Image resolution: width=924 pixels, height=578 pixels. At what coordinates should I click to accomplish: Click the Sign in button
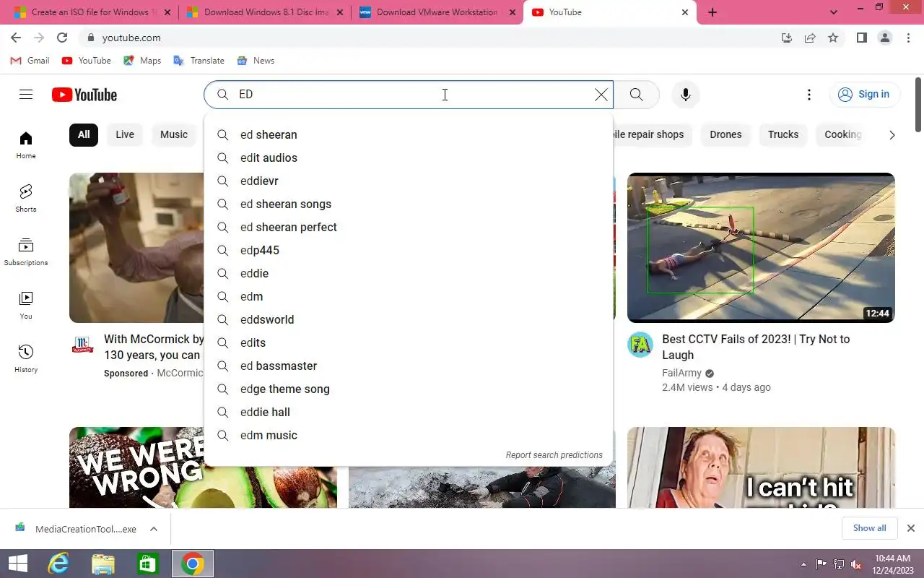click(x=865, y=95)
